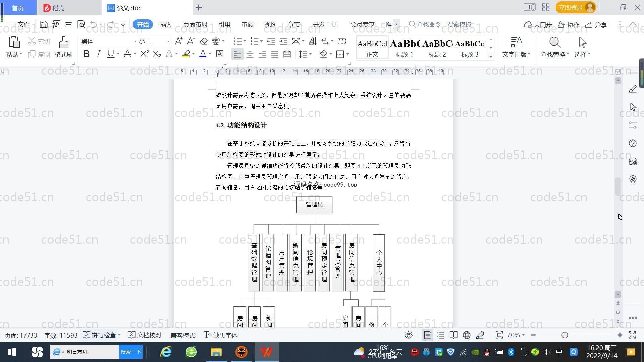The width and height of the screenshot is (644, 362).
Task: Click the vertical scrollbar thumb
Action: pos(618,186)
